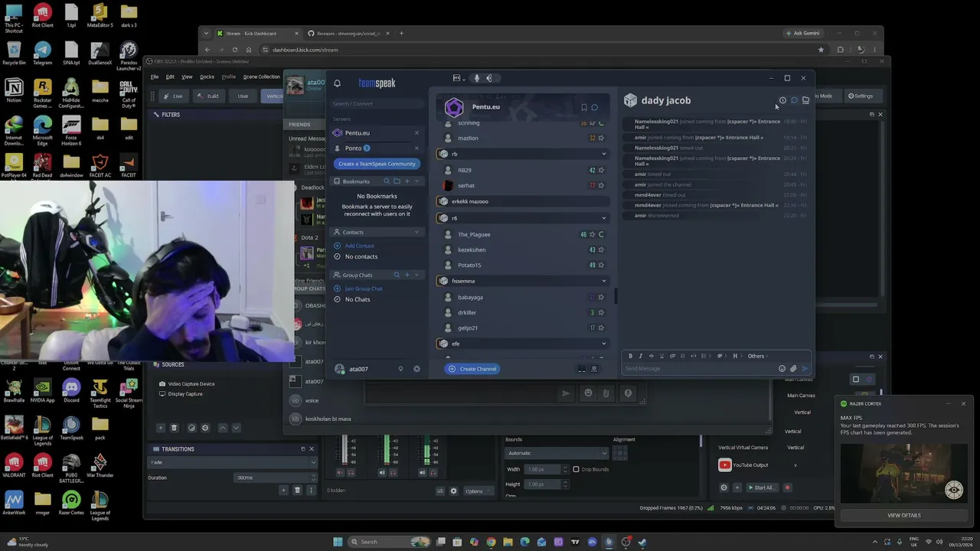This screenshot has width=980, height=551.
Task: Toggle italic in message formatting bar
Action: (x=641, y=356)
